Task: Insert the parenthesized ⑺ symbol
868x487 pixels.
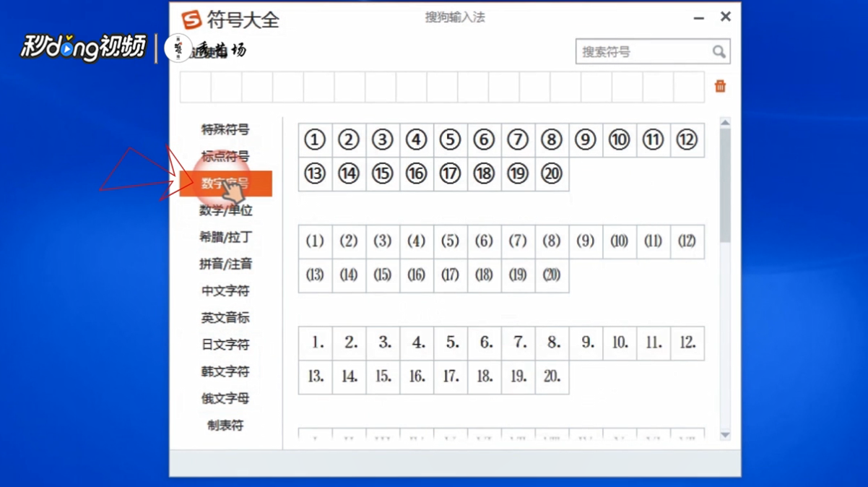Action: tap(518, 241)
